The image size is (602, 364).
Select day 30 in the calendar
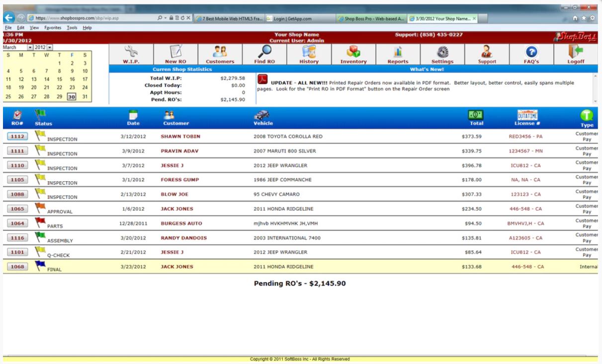click(72, 97)
